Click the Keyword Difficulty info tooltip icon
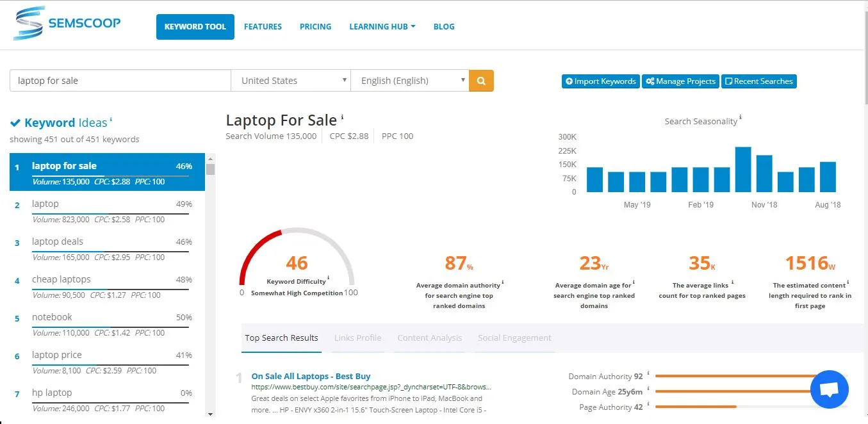The image size is (868, 424). (329, 278)
